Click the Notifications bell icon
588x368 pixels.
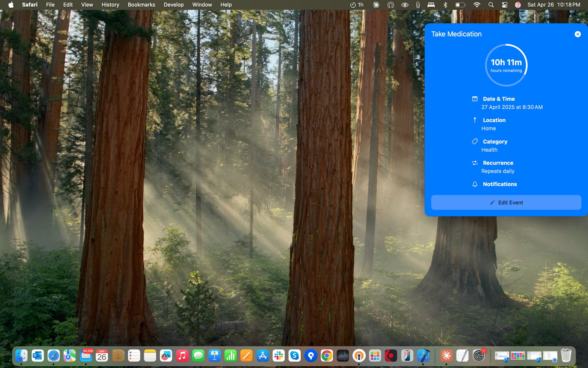point(475,184)
